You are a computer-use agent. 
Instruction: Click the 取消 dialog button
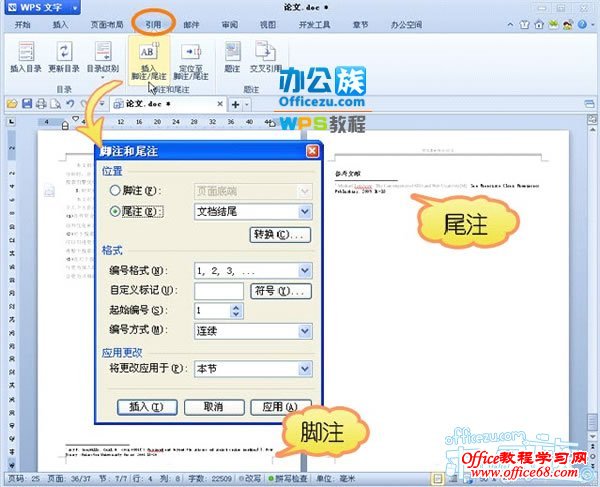pos(214,407)
